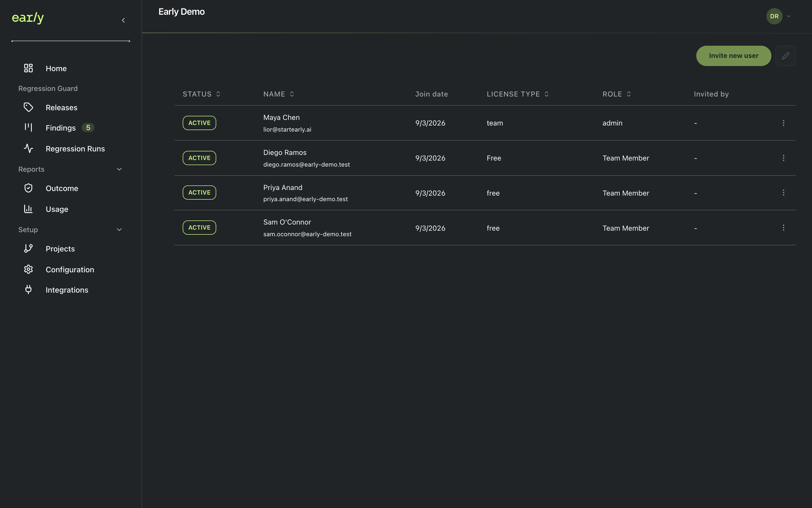Click the ACTIVE badge in Priya Anand's row

pyautogui.click(x=199, y=193)
